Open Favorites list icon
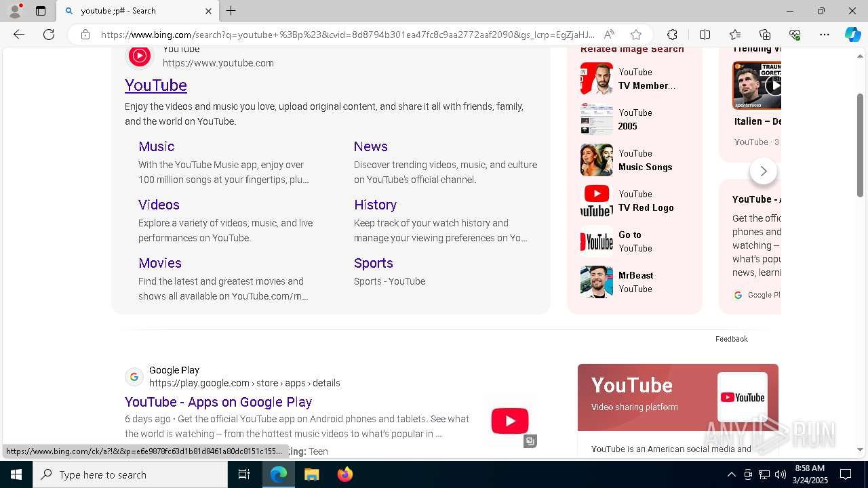 coord(735,35)
